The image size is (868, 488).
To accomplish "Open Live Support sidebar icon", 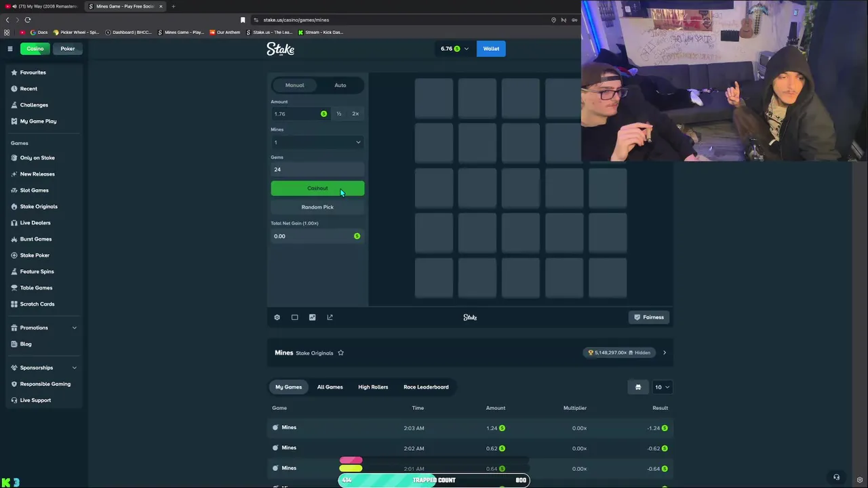I will (14, 401).
